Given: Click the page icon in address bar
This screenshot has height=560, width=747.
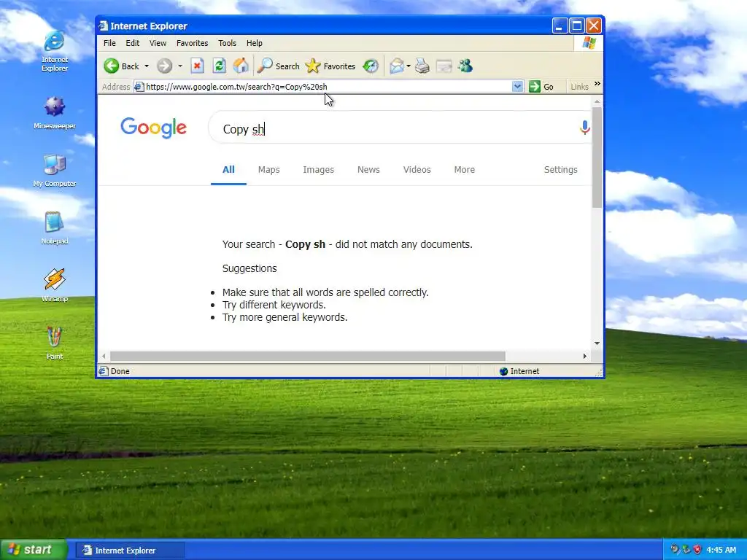Looking at the screenshot, I should coord(139,87).
